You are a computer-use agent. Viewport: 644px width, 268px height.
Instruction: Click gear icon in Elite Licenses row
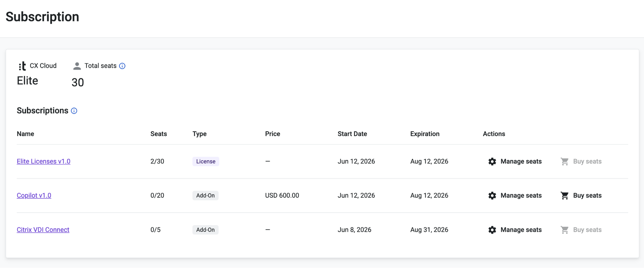tap(492, 161)
